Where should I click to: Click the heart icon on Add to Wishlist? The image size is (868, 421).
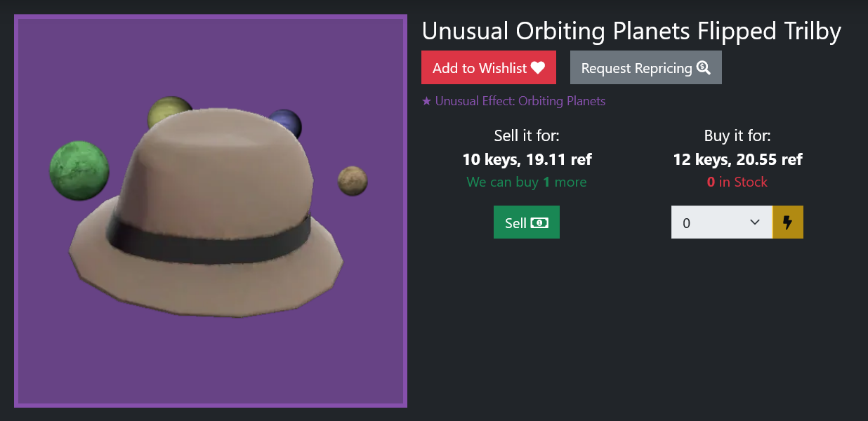pos(538,68)
